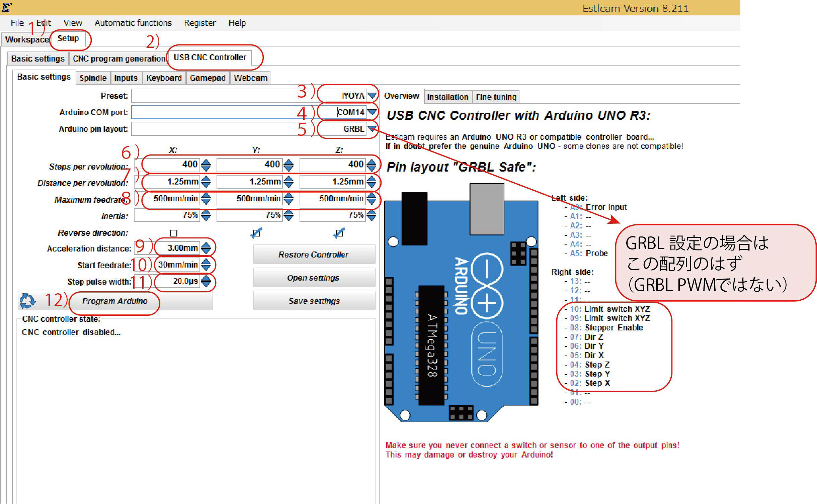Screen dimensions: 817x504
Task: Open the Arduino COM port dropdown arrow
Action: point(372,112)
